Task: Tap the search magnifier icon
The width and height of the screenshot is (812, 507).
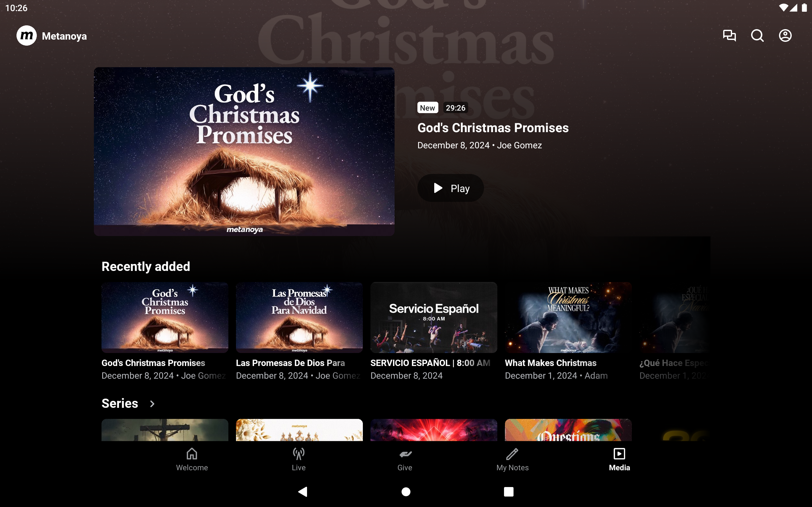Action: coord(757,35)
